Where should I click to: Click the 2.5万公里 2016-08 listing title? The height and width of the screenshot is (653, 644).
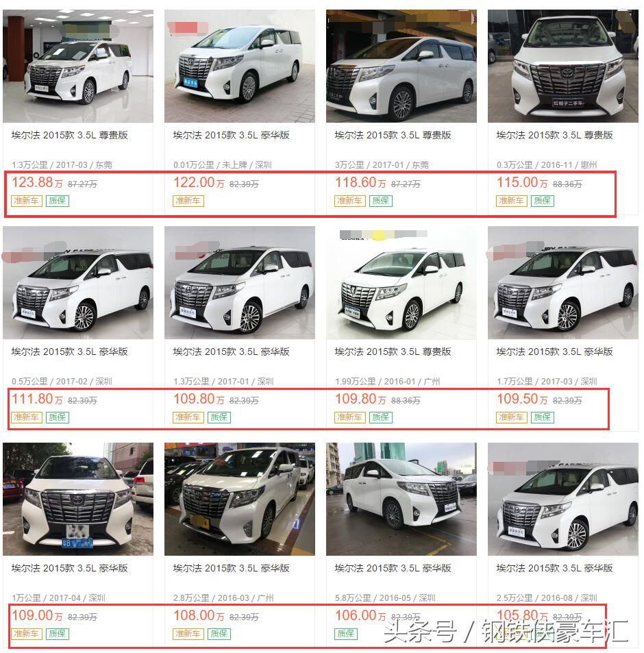(554, 568)
